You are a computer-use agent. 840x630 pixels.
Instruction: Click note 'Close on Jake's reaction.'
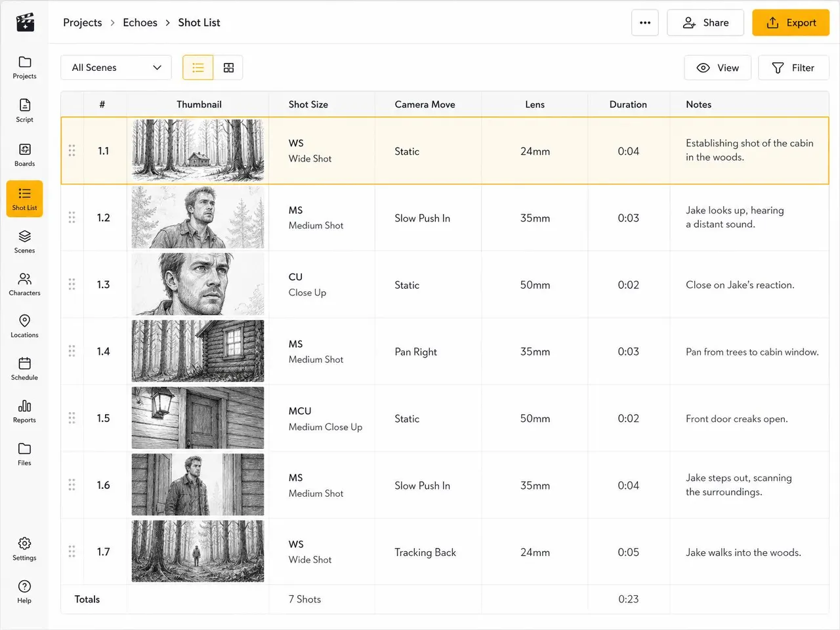(x=740, y=285)
